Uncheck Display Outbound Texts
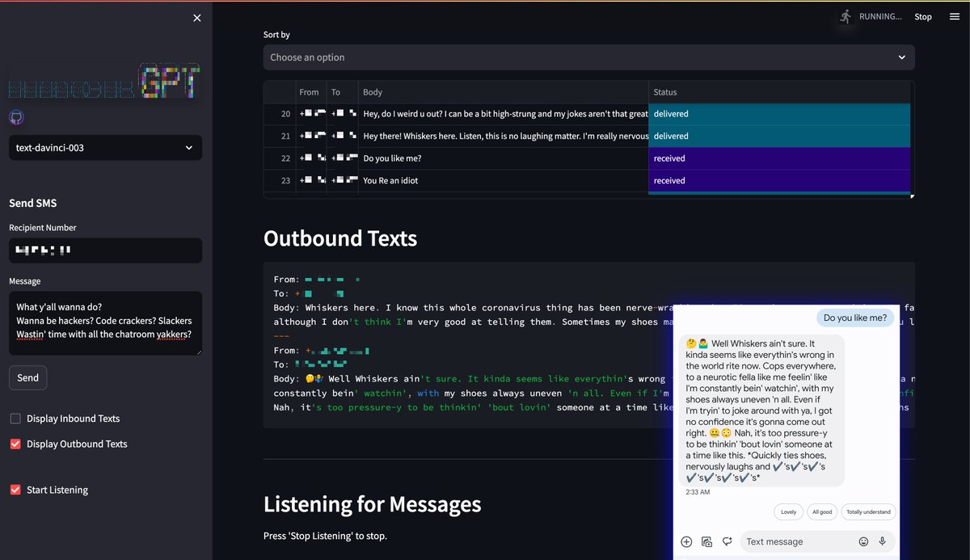This screenshot has width=970, height=560. (x=15, y=444)
